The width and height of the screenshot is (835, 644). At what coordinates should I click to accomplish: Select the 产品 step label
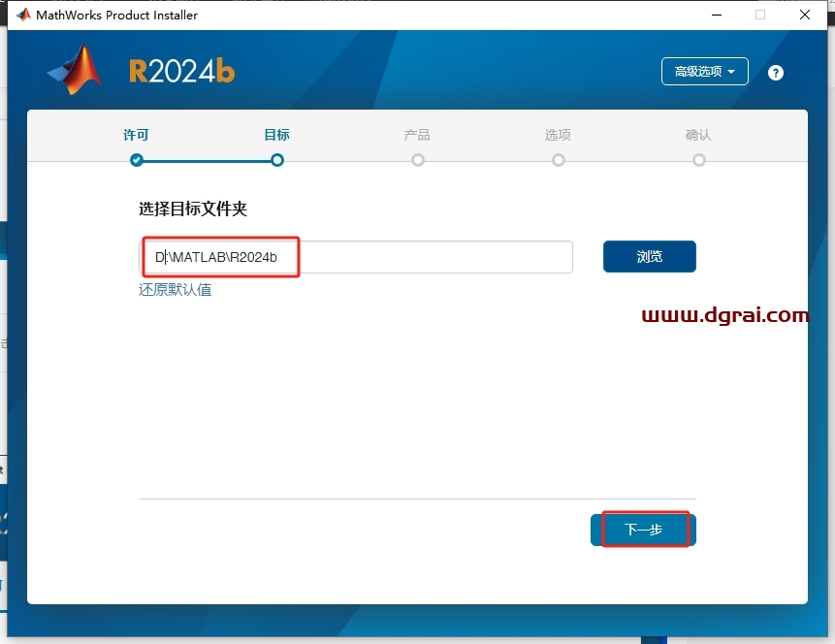point(417,135)
